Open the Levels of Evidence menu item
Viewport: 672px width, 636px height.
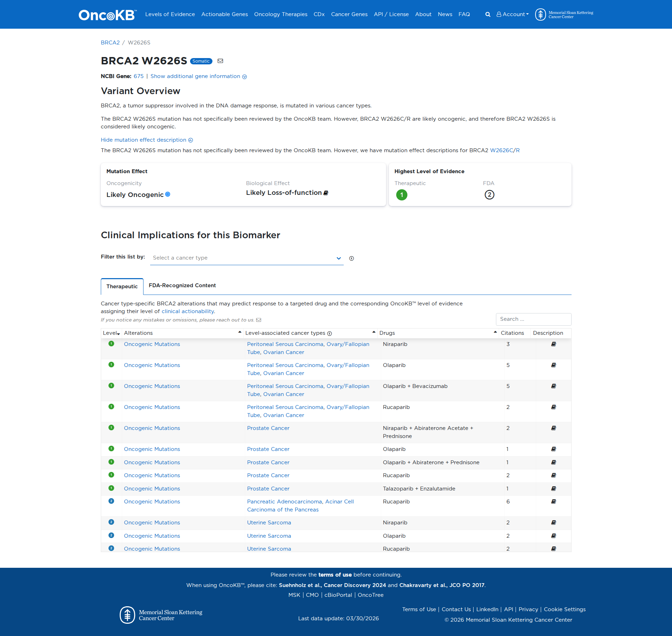(170, 14)
